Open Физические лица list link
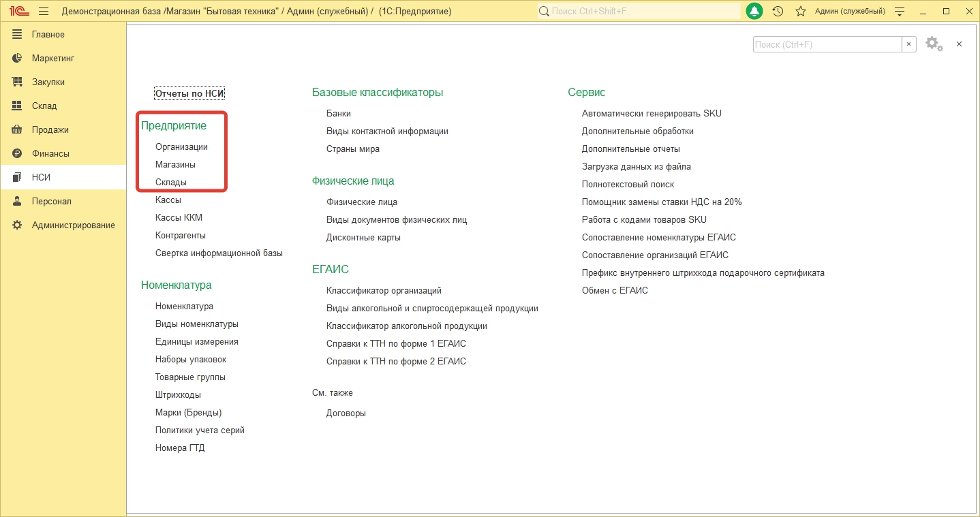Viewport: 980px width, 517px height. click(362, 202)
